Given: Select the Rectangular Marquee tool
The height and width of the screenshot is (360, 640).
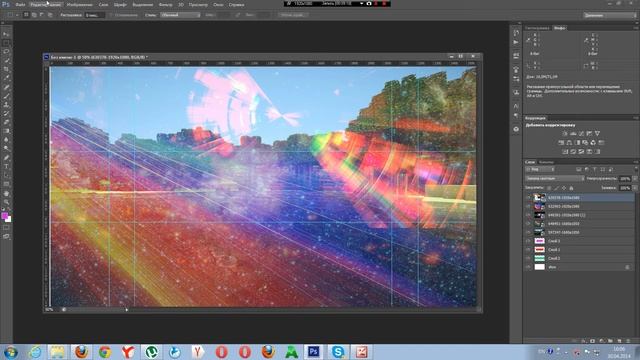Looking at the screenshot, I should [6, 43].
